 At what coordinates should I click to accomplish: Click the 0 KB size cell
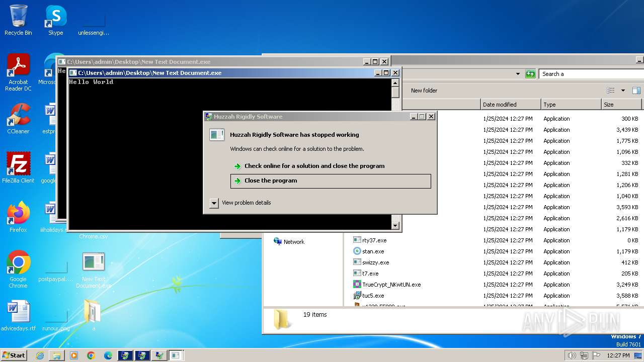632,240
